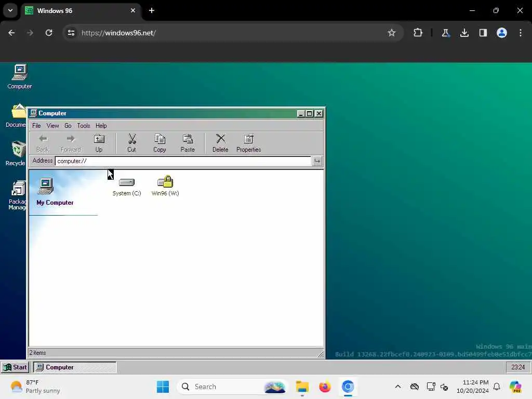Reload the browser page

coord(49,33)
